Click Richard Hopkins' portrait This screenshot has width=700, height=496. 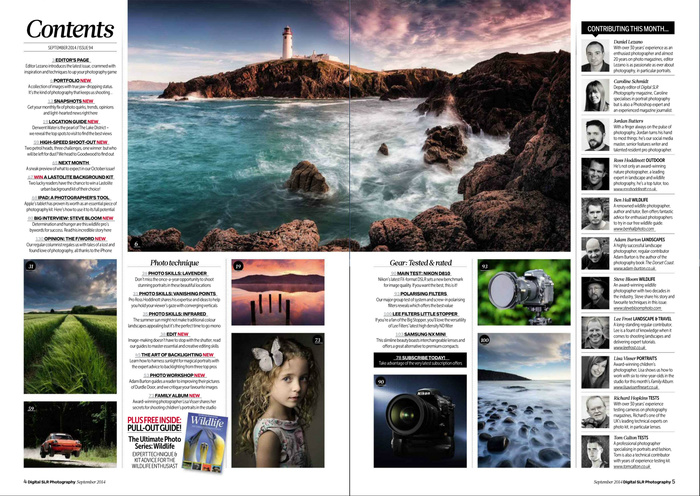pos(595,412)
